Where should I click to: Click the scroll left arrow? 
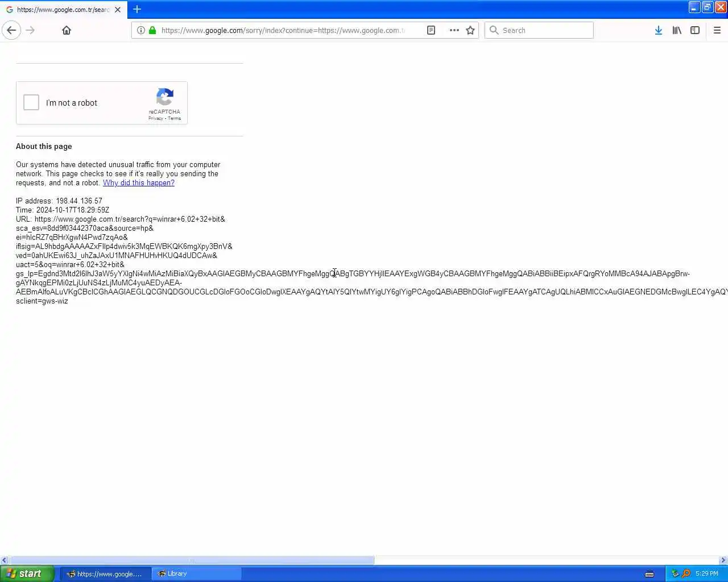5,560
